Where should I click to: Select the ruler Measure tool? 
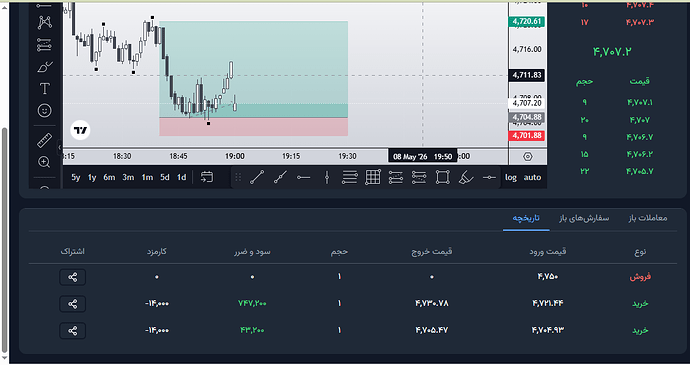pyautogui.click(x=44, y=140)
